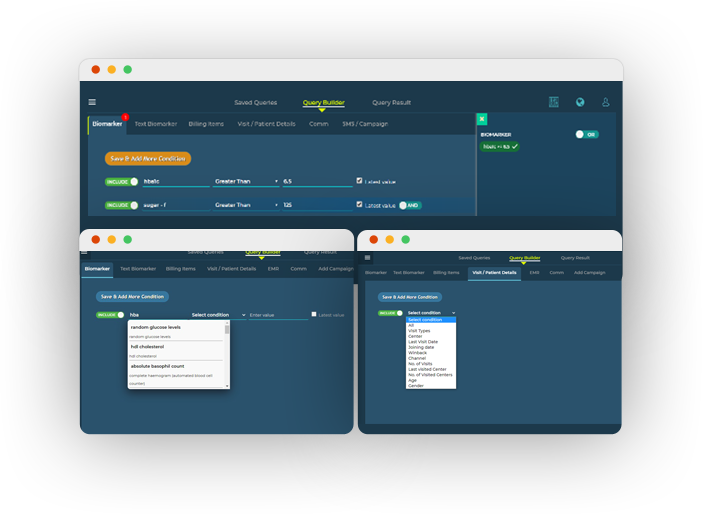Click the 125 value input field
This screenshot has width=703, height=514.
(317, 205)
